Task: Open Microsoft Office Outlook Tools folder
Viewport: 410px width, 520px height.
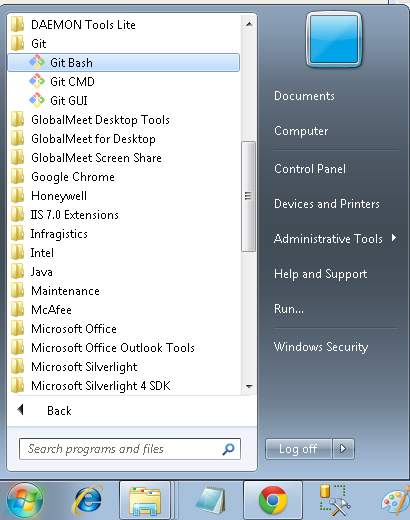Action: click(x=123, y=347)
